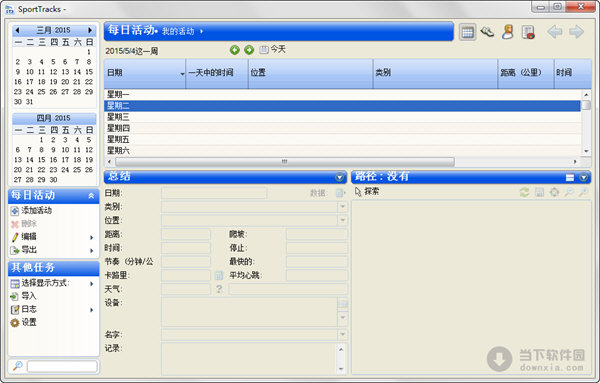Show next month in mini calendar
The height and width of the screenshot is (383, 600).
click(x=90, y=30)
